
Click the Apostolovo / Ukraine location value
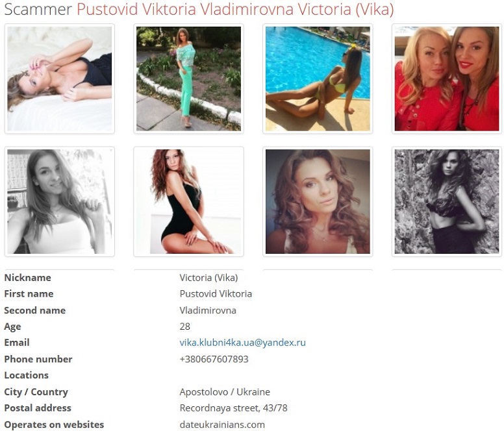pos(225,392)
